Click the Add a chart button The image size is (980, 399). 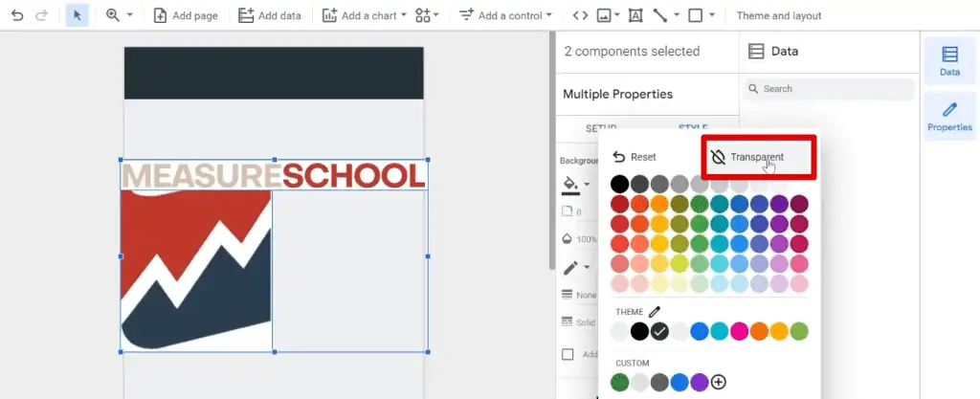pos(359,15)
